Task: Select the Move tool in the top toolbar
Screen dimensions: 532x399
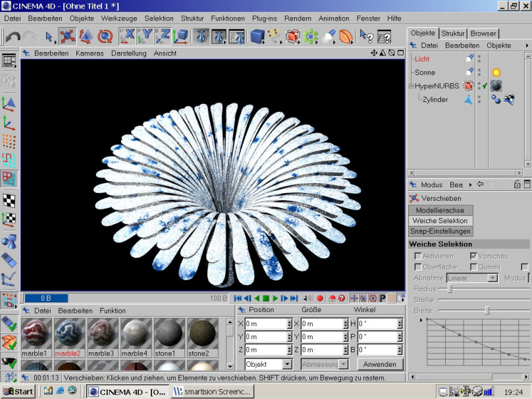Action: coord(67,36)
